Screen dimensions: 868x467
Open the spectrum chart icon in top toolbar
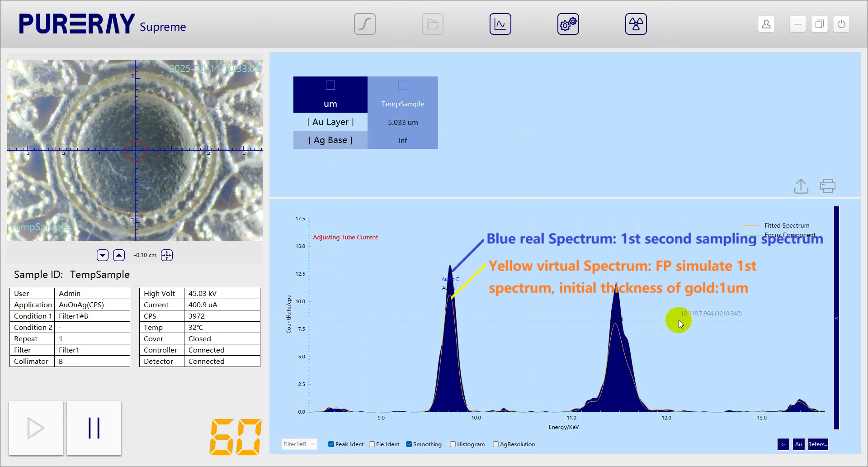click(x=500, y=24)
